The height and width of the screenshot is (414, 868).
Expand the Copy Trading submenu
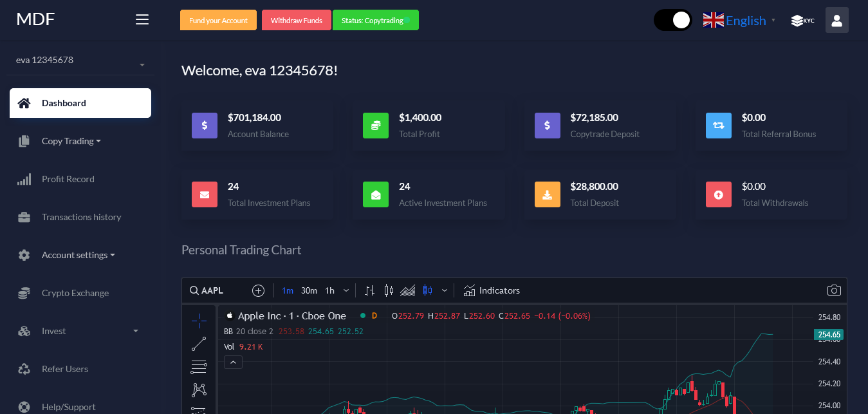tap(71, 141)
